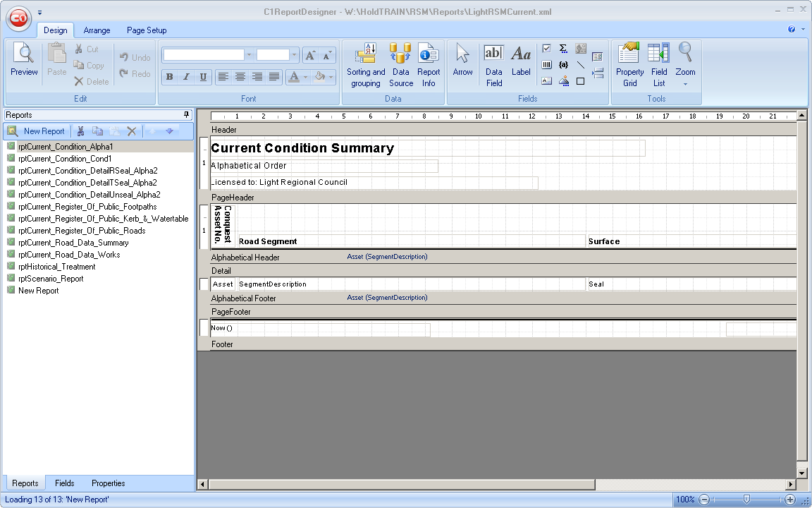
Task: Center align text
Action: point(240,77)
